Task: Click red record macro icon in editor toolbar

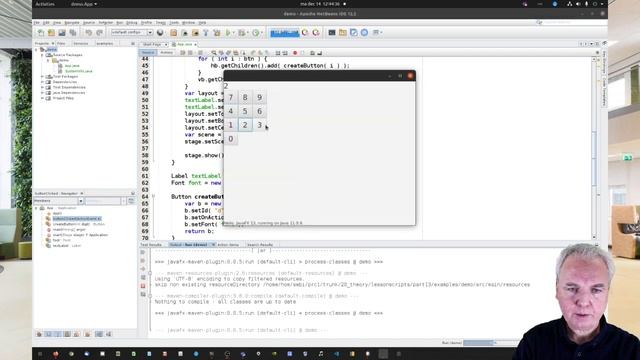Action: 295,53
